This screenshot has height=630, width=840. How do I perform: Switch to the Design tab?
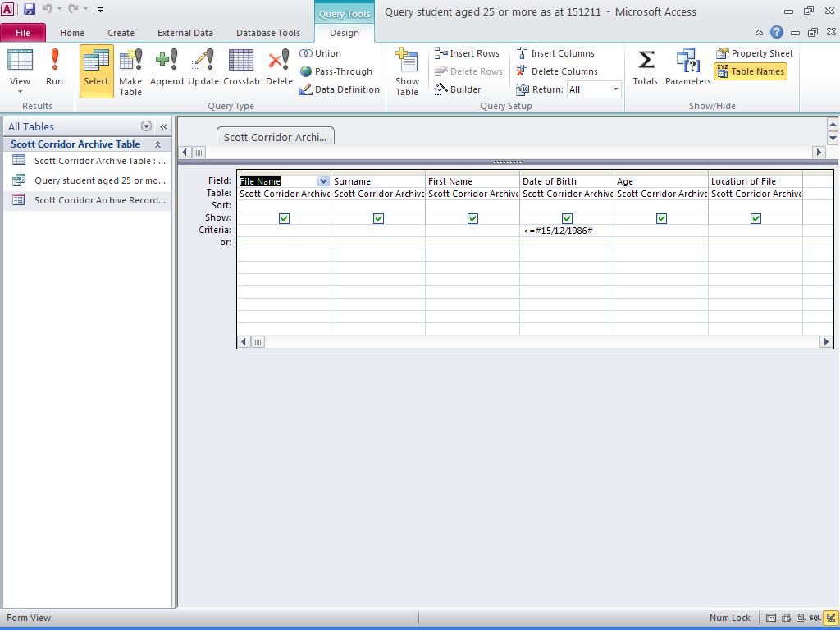pos(345,33)
